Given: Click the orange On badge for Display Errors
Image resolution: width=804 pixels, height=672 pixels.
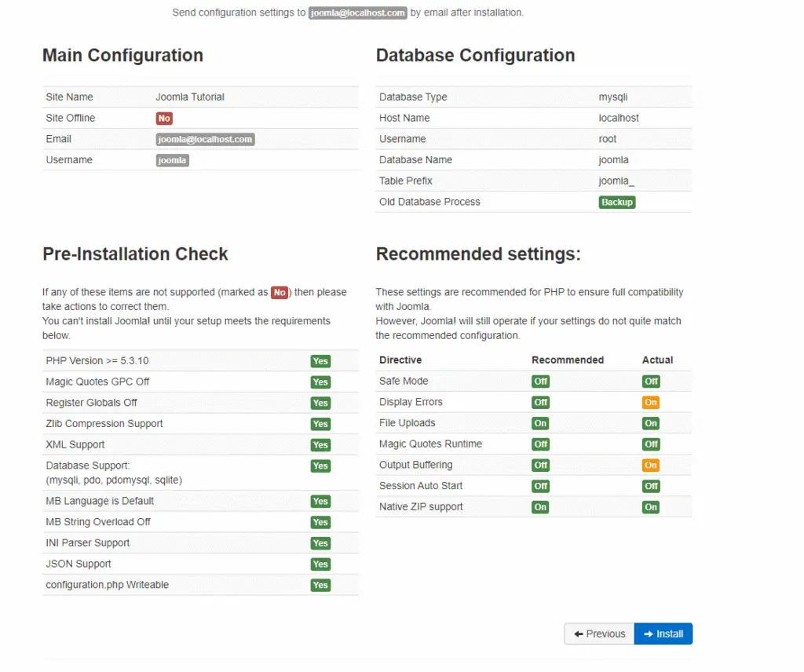Looking at the screenshot, I should 651,403.
